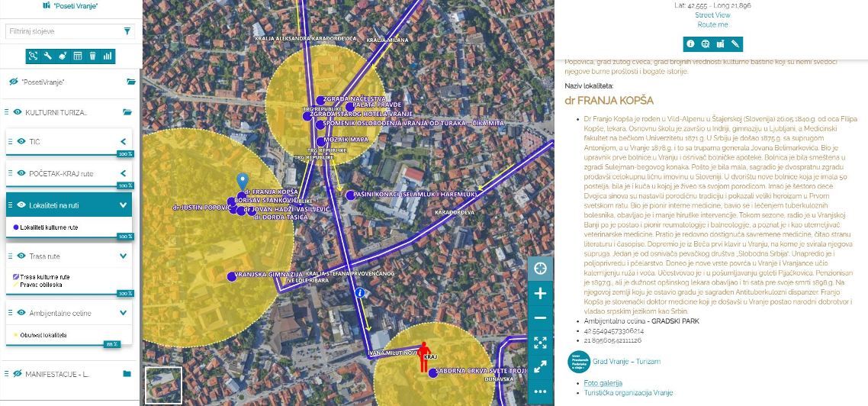Click the zoom in plus button on map
Screen dimensions: 868x406
coord(540,293)
